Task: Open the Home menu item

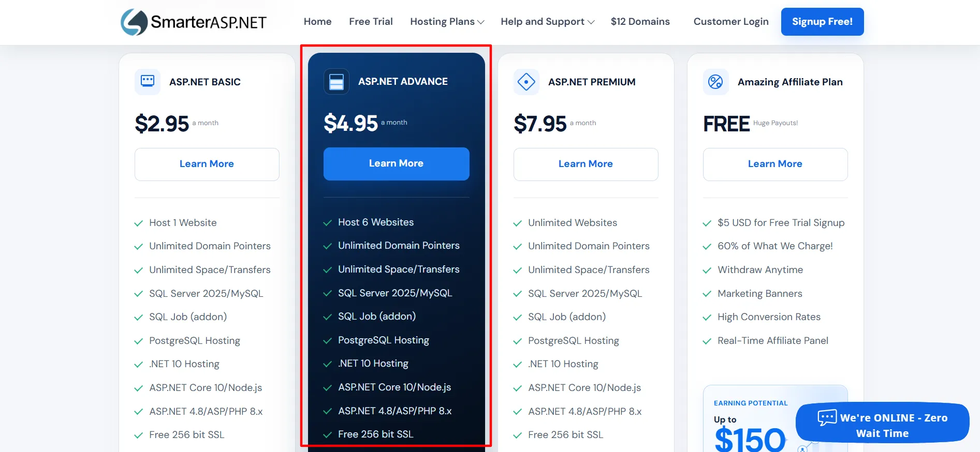Action: coord(318,22)
